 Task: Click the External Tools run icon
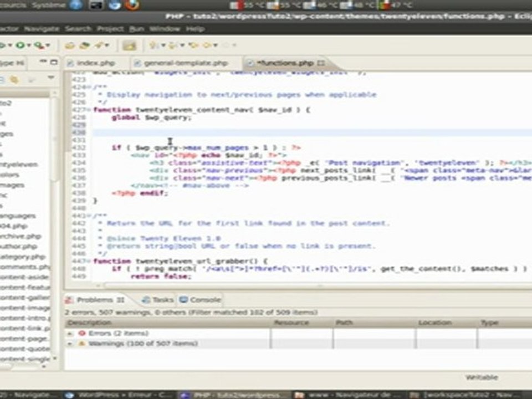click(x=39, y=45)
